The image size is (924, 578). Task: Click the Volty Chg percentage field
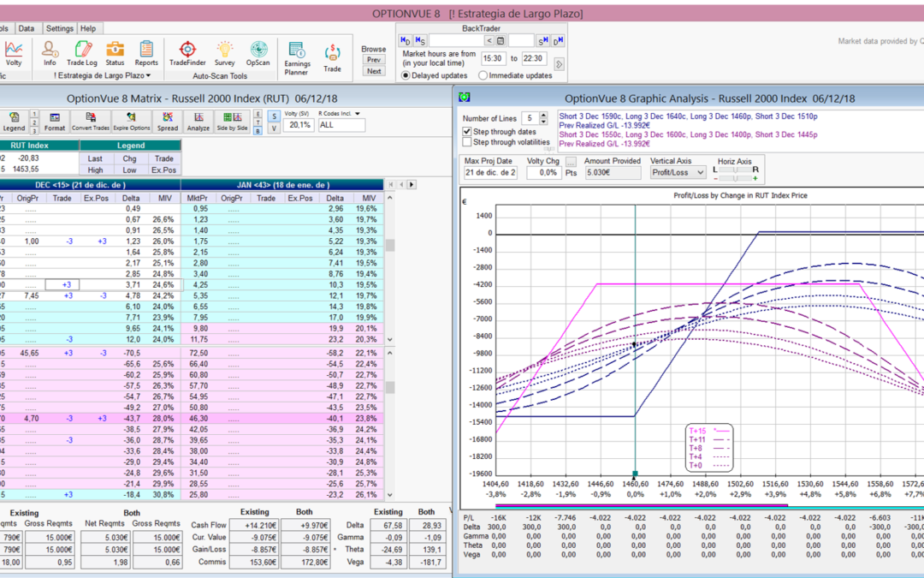pyautogui.click(x=544, y=173)
